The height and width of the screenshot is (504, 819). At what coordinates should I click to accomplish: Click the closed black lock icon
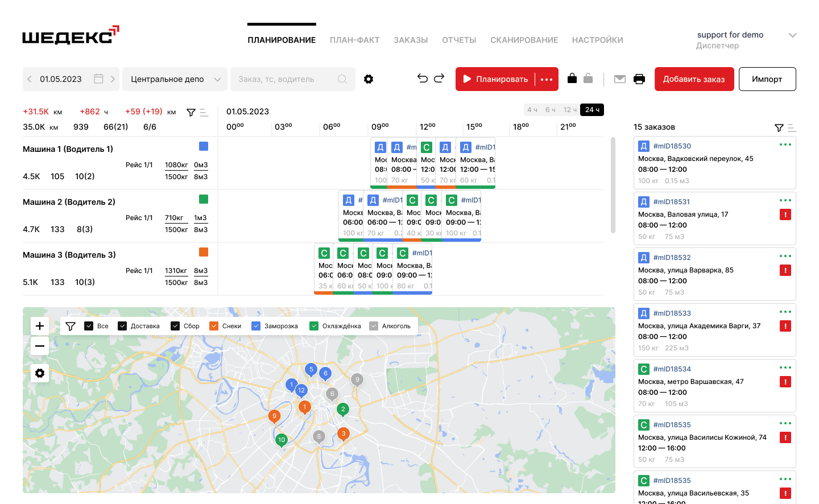(x=572, y=79)
